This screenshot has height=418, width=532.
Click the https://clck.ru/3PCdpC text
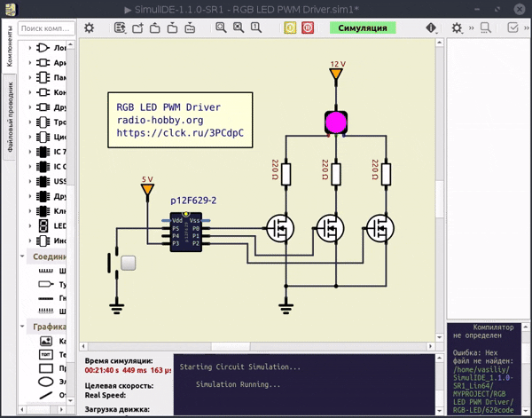180,133
